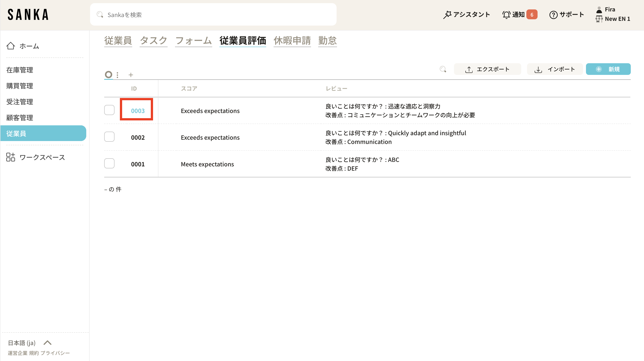Switch to the タスク tab
Screen dimensions: 644x361
153,41
